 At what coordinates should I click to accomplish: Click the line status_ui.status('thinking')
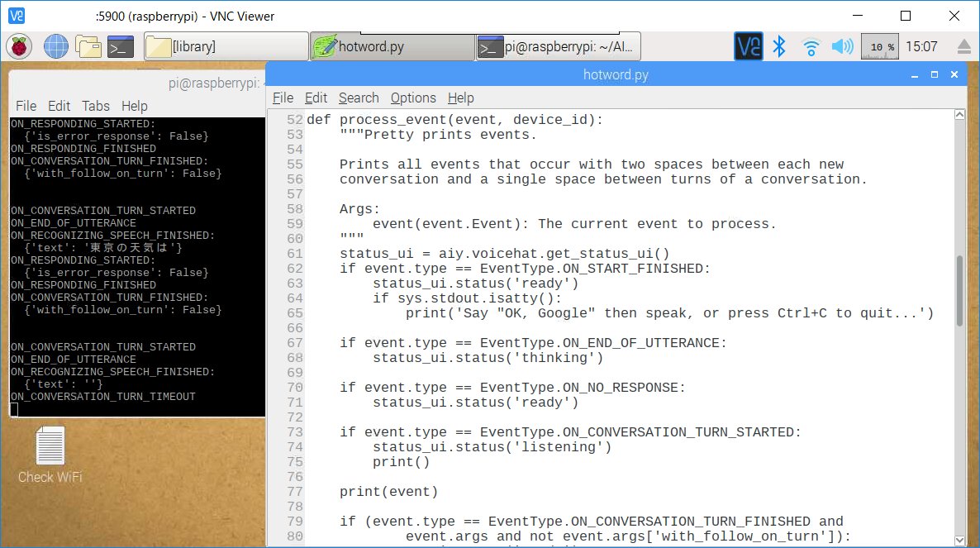(x=488, y=358)
